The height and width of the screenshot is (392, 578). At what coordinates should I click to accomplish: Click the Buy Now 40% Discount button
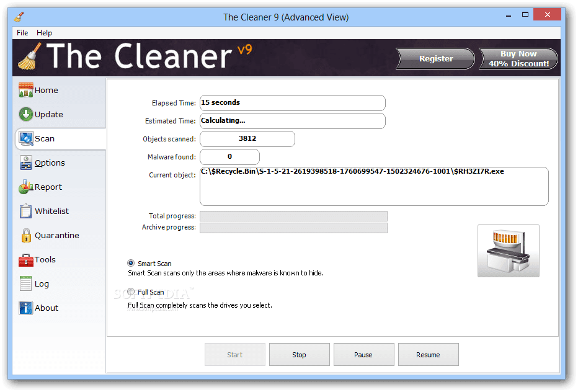pos(518,59)
